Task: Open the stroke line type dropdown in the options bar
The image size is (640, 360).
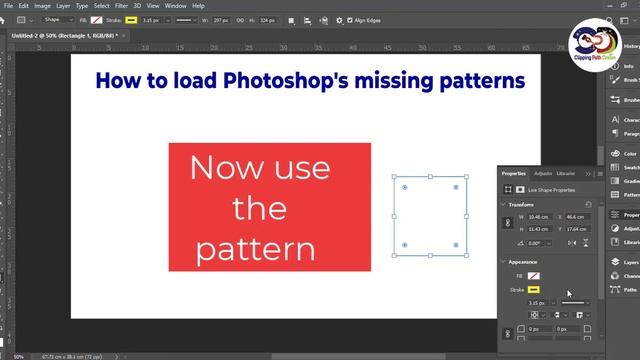Action: tap(186, 20)
